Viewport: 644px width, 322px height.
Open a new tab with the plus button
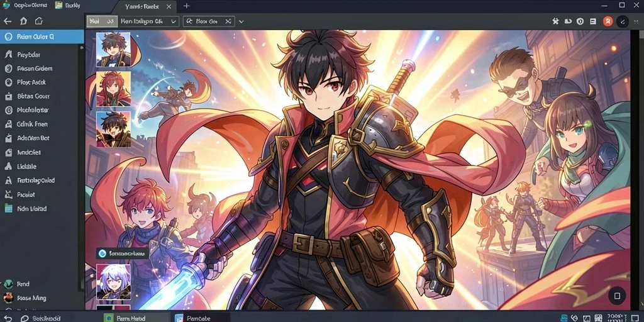(x=186, y=6)
